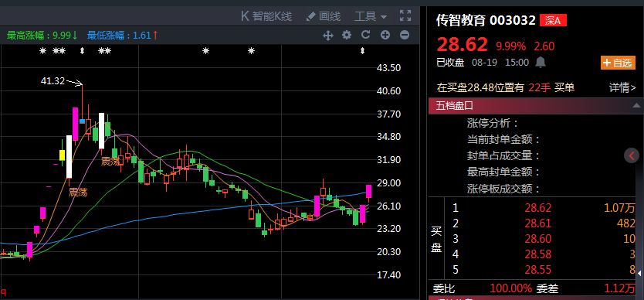644x300 pixels.
Task: Open chart settings gear icon
Action: [347, 35]
